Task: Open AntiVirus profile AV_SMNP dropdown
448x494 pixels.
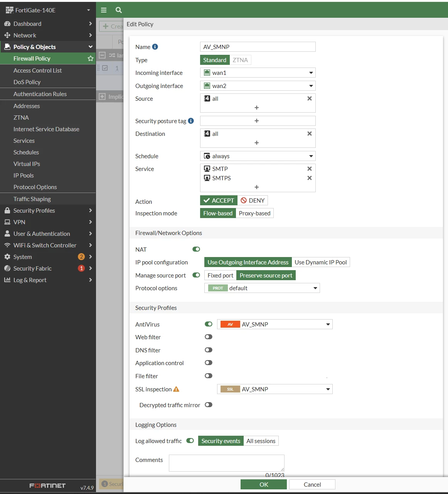Action: point(275,324)
